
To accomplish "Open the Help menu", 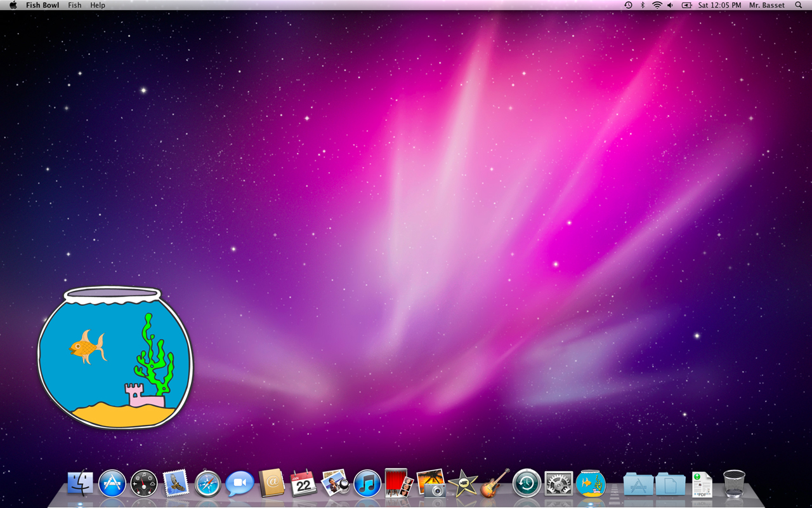I will point(98,5).
